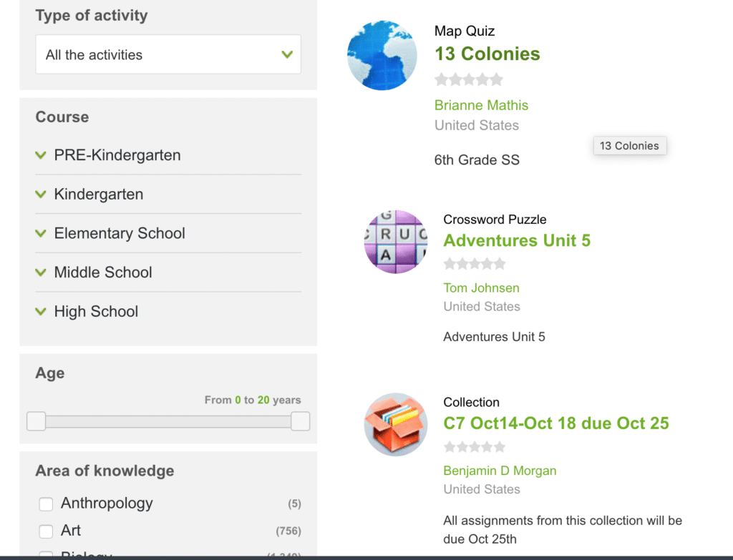Click the Crossword Puzzle activity icon

(395, 242)
